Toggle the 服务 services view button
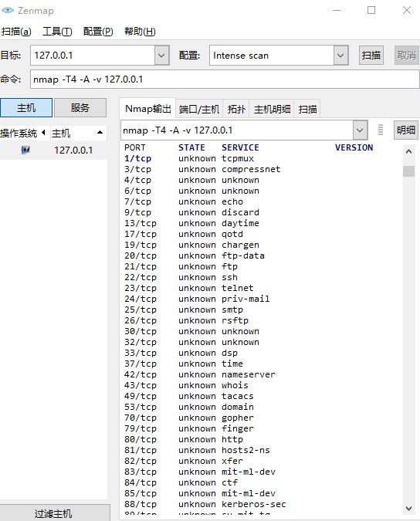This screenshot has width=420, height=521. click(x=80, y=107)
